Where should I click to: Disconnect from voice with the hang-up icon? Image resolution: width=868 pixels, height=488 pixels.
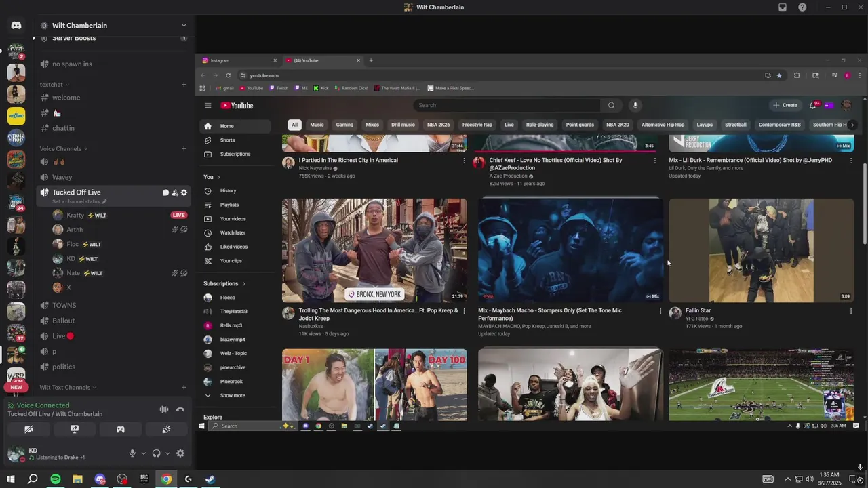point(180,409)
